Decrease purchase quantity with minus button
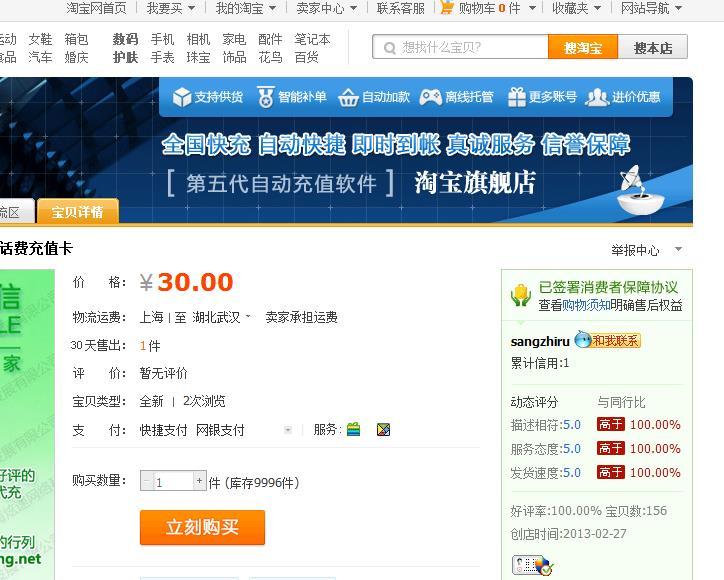 pos(147,481)
